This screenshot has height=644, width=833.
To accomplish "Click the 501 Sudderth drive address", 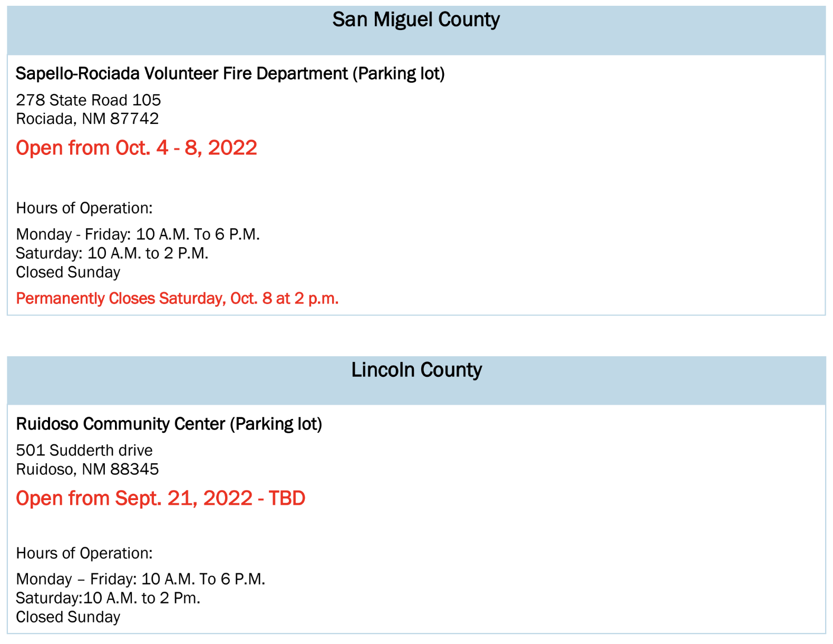I will point(84,451).
